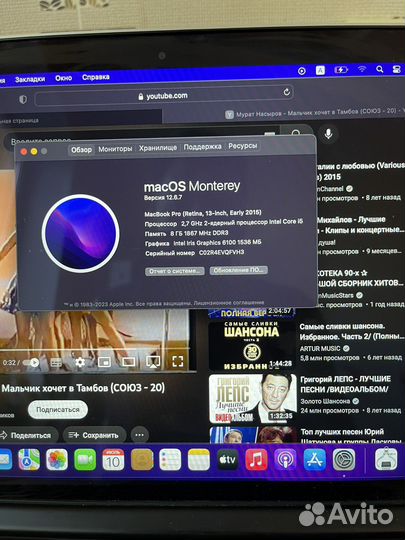Open the three-dot more actions menu
Viewport: 405px width, 540px height.
point(139,435)
